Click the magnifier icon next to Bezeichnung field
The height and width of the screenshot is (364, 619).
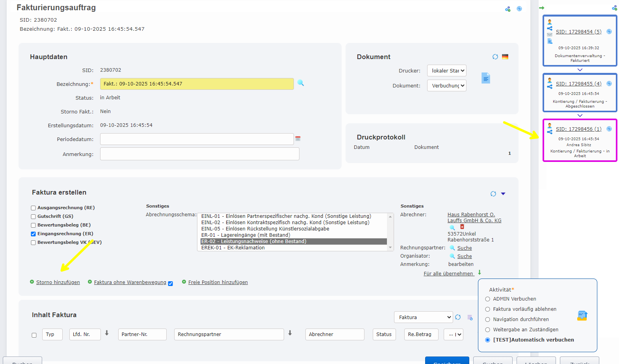(x=301, y=83)
